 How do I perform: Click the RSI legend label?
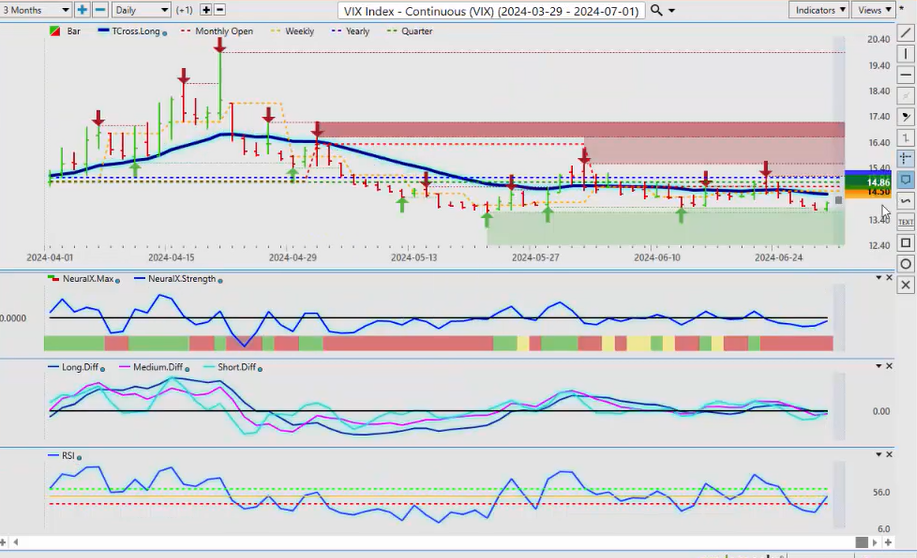[68, 456]
